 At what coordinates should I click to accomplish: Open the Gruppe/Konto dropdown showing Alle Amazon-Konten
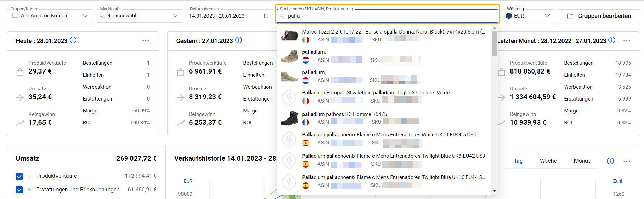50,16
